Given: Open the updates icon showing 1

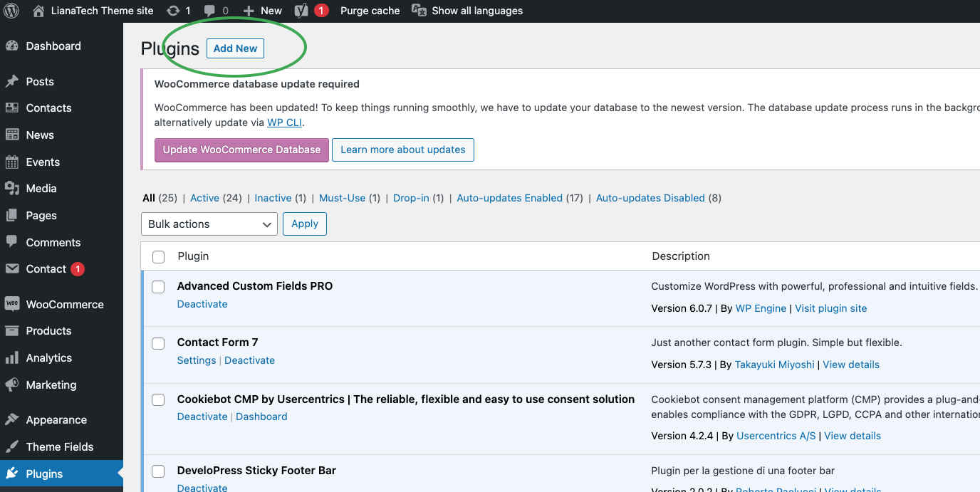Looking at the screenshot, I should pyautogui.click(x=173, y=11).
